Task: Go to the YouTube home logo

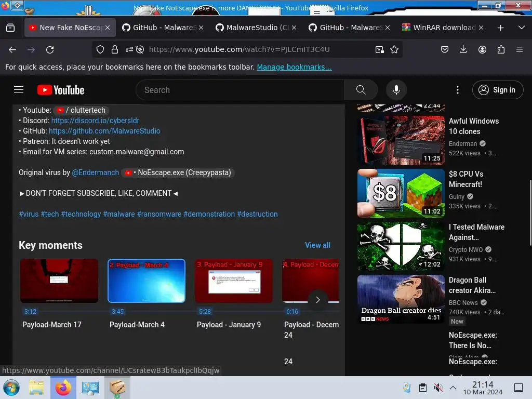Action: 61,90
